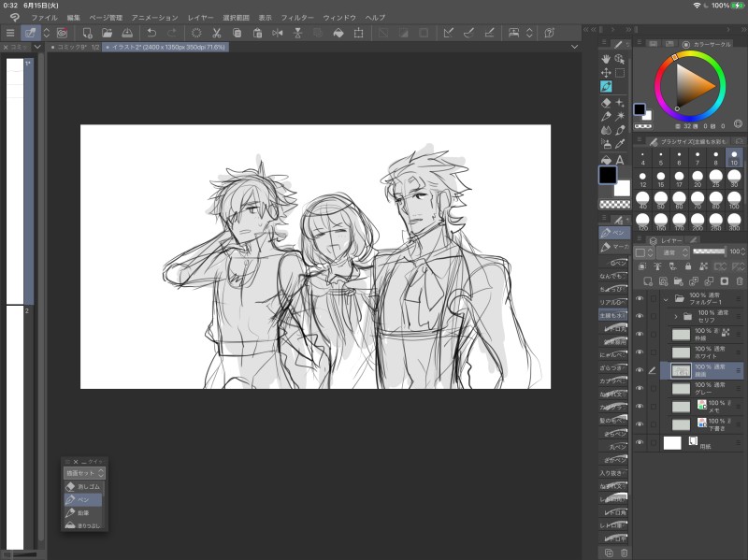Open the blend mode 通常 dropdown
This screenshot has width=748, height=560.
pos(670,252)
